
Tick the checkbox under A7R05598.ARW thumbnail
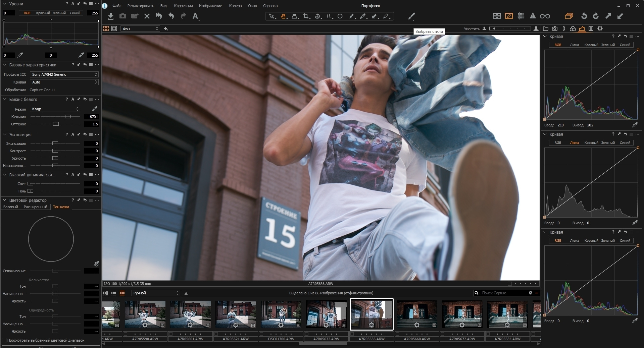[x=126, y=334]
